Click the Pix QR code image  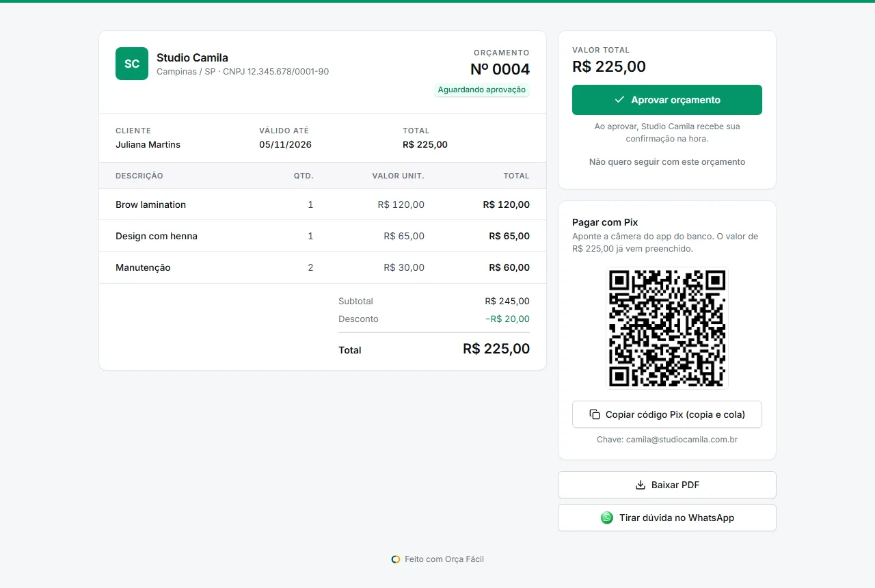667,328
